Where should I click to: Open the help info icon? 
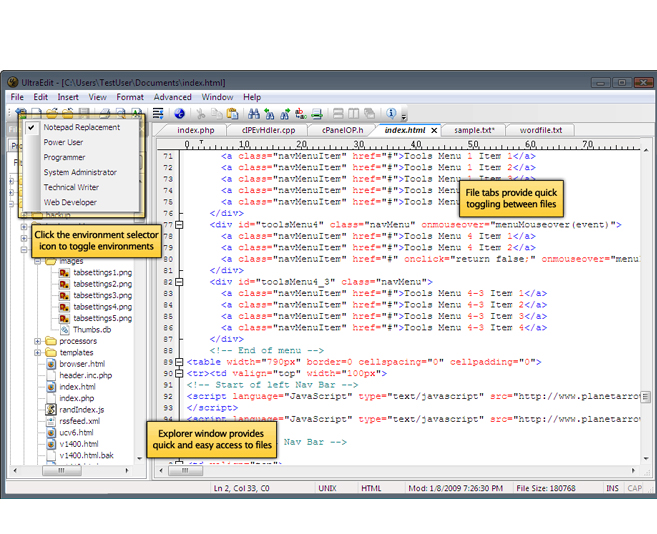pos(391,113)
